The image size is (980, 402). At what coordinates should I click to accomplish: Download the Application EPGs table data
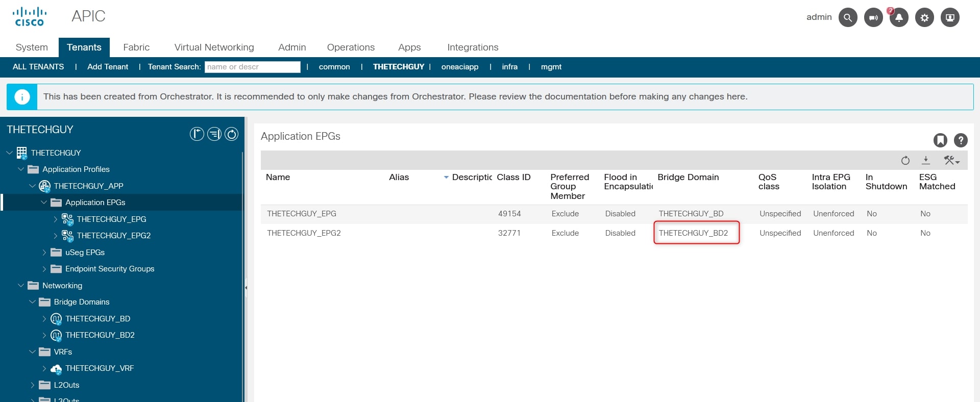point(925,161)
